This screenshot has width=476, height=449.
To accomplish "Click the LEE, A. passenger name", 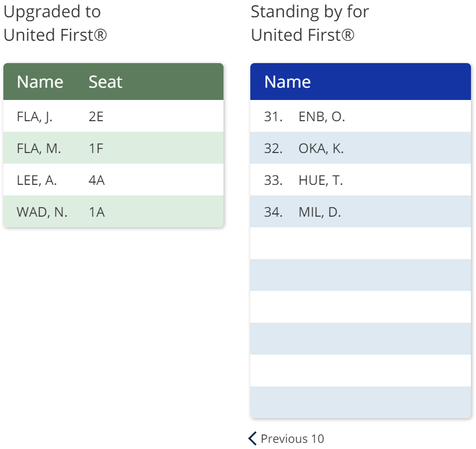I will click(37, 180).
